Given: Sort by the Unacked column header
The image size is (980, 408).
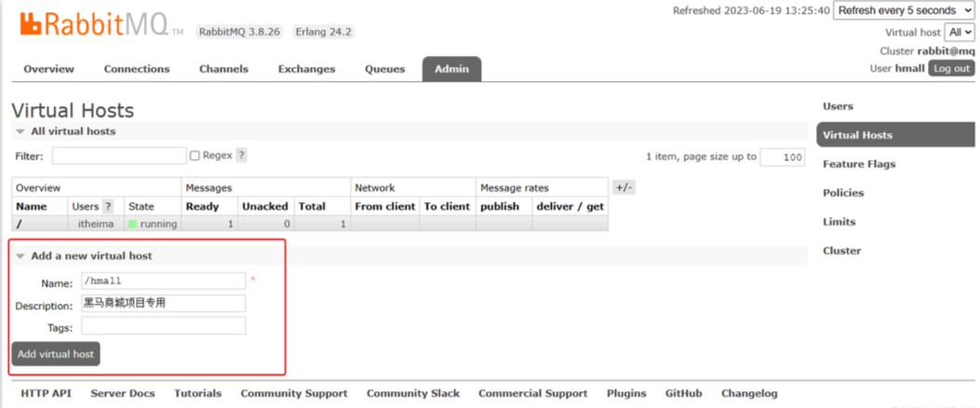Looking at the screenshot, I should pos(265,207).
